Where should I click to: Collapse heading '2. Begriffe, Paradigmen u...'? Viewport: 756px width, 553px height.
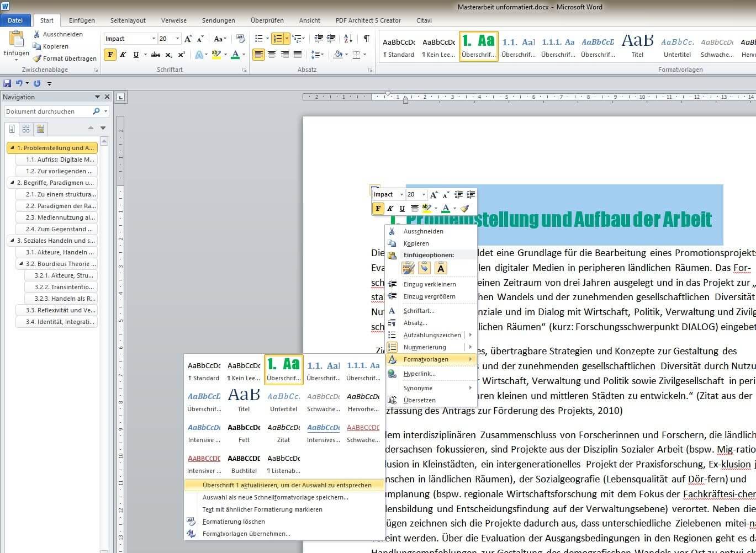coord(12,183)
